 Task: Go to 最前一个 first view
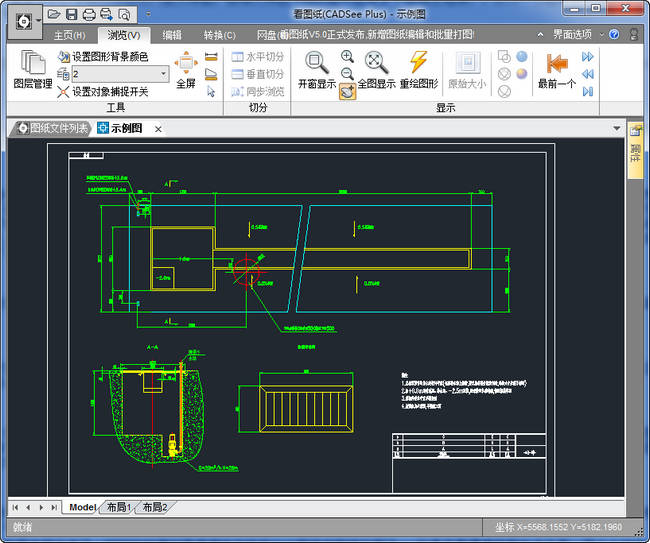(x=556, y=68)
